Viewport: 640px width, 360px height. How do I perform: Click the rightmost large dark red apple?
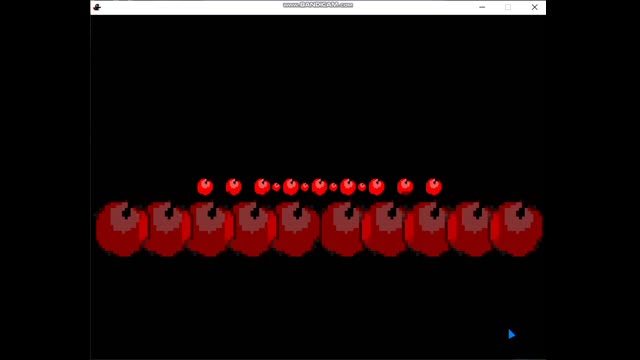pyautogui.click(x=517, y=229)
